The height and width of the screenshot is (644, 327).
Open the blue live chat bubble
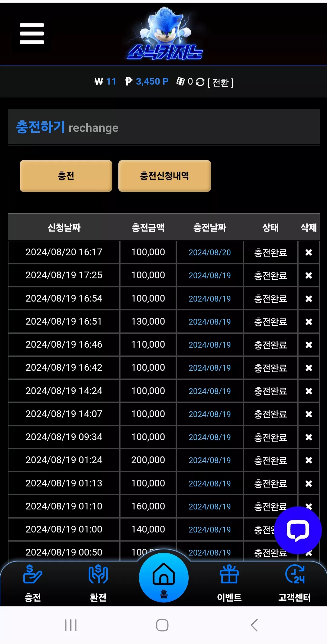point(298,530)
